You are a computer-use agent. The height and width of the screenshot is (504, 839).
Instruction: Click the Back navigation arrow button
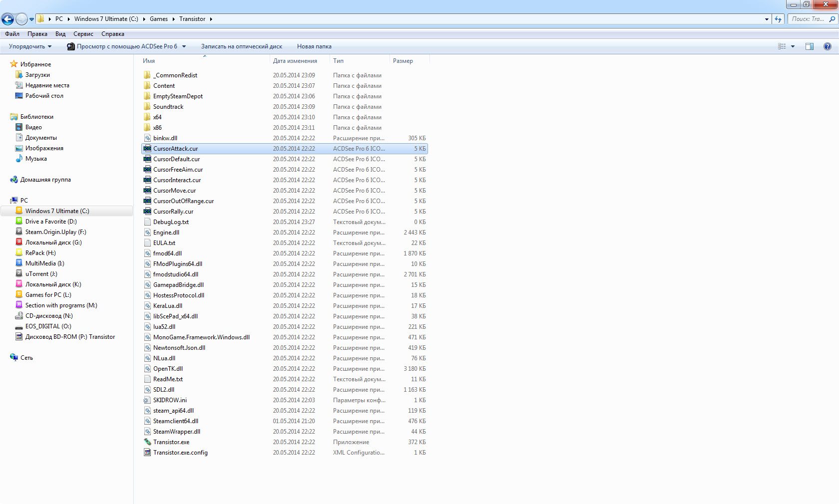pos(7,19)
